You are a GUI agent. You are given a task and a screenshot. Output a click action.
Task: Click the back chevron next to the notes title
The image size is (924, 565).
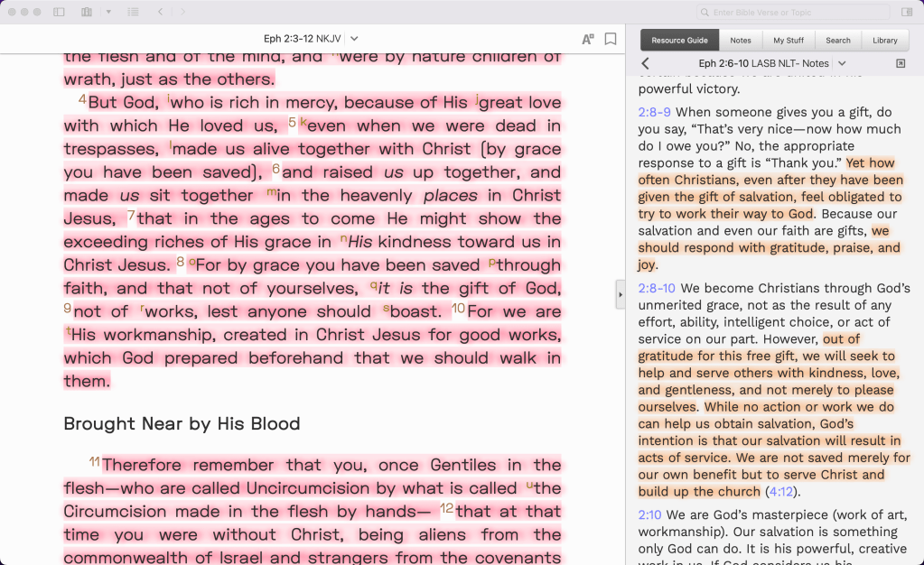point(645,61)
